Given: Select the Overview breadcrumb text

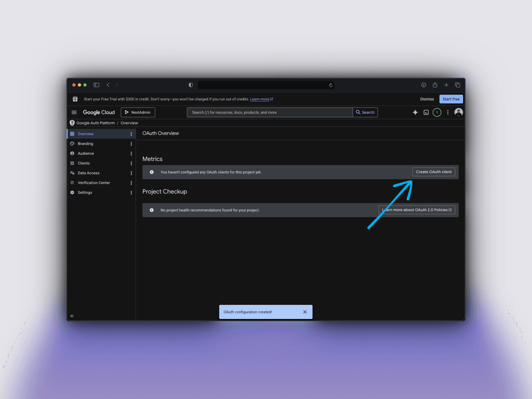Looking at the screenshot, I should pyautogui.click(x=129, y=123).
